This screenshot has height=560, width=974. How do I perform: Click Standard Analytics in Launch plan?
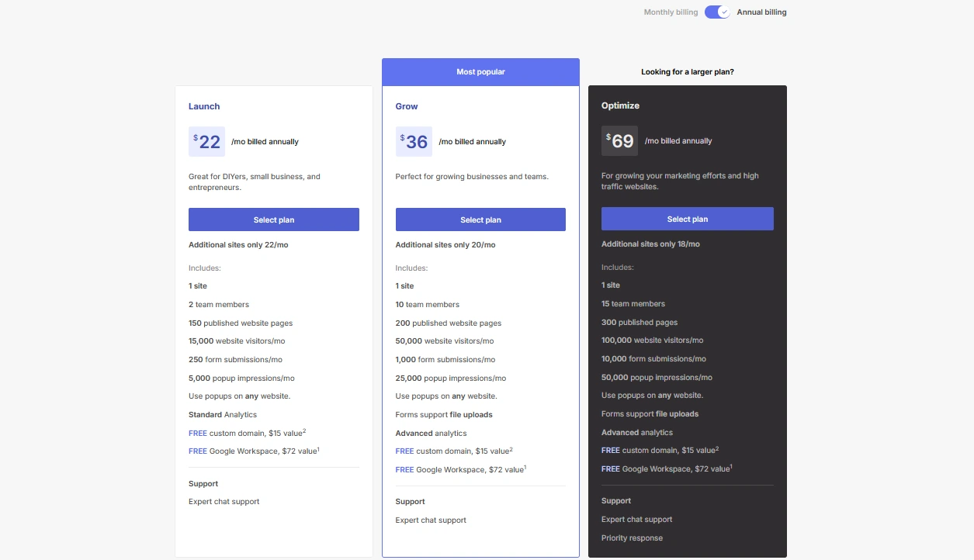pos(223,415)
